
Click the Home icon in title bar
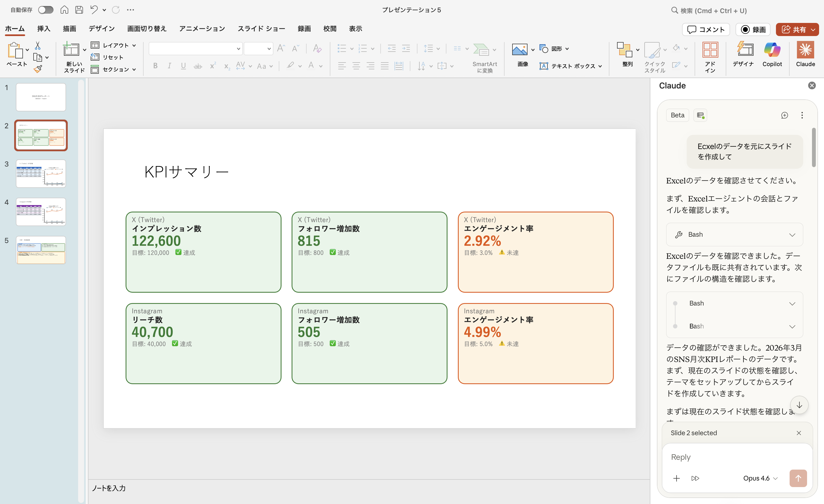pyautogui.click(x=64, y=10)
